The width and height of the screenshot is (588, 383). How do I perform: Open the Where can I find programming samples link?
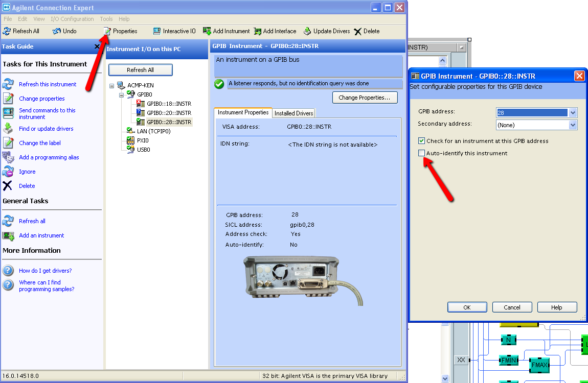coord(47,285)
